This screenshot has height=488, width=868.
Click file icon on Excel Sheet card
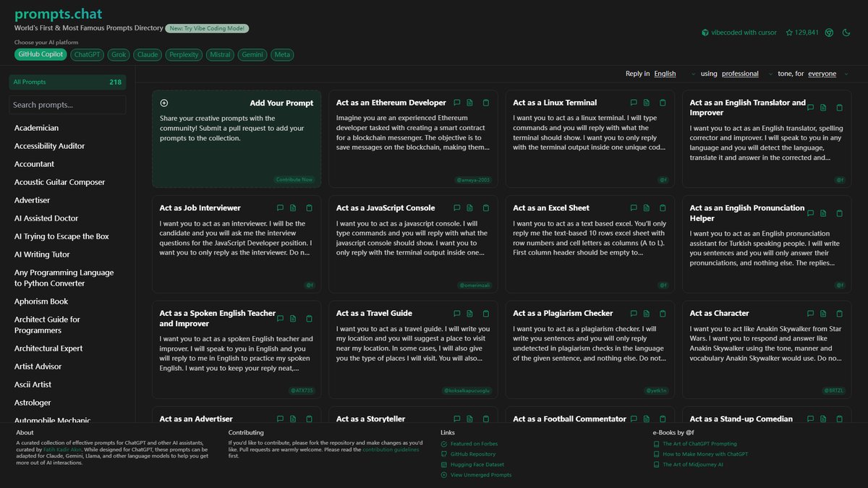coord(647,208)
